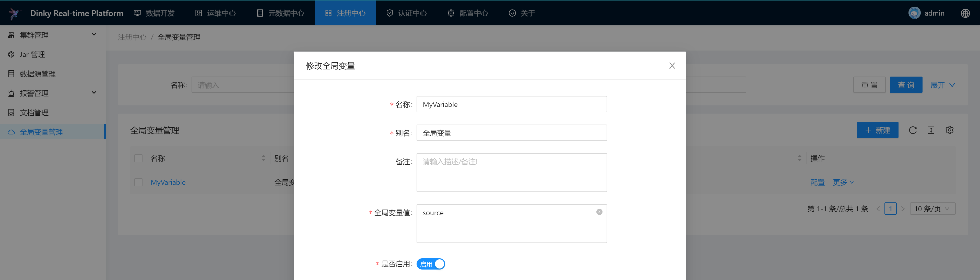Toggle the 是否启用 switch
The image size is (980, 280).
coord(430,264)
